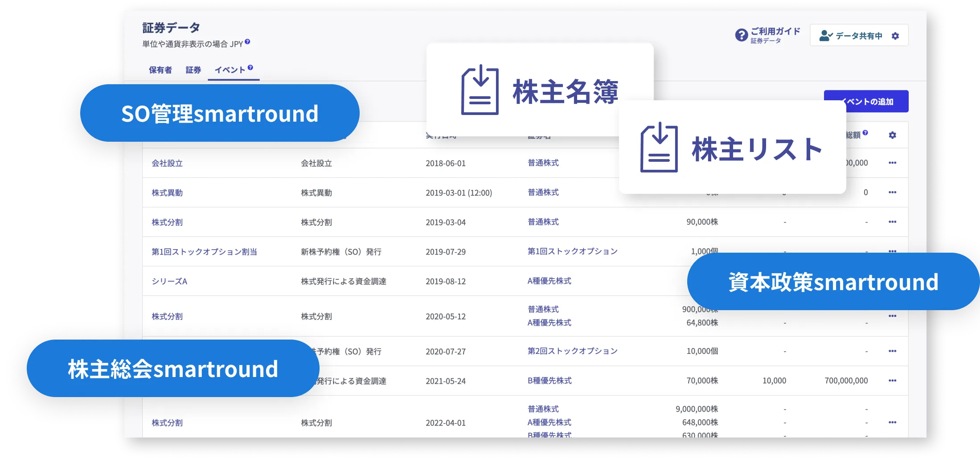Click the quantity 70,000株

click(x=702, y=381)
